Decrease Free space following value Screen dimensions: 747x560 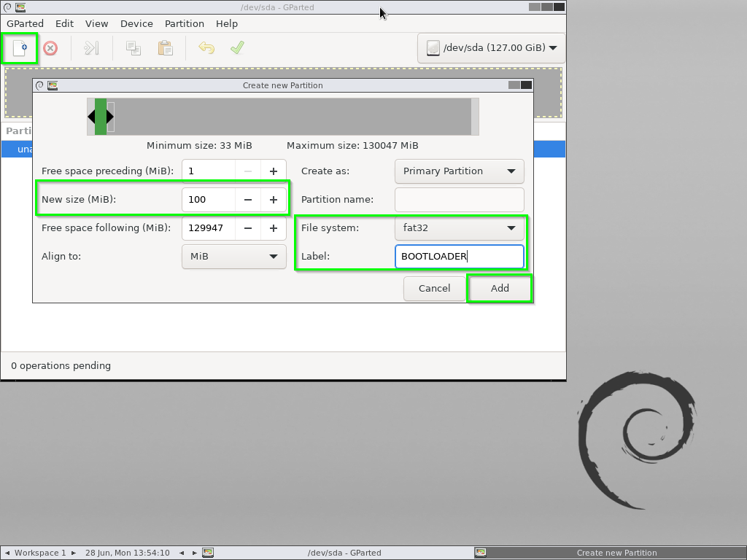click(x=248, y=228)
